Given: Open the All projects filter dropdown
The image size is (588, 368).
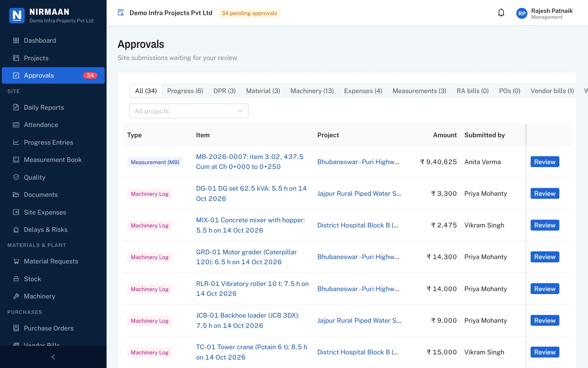Looking at the screenshot, I should [x=189, y=111].
